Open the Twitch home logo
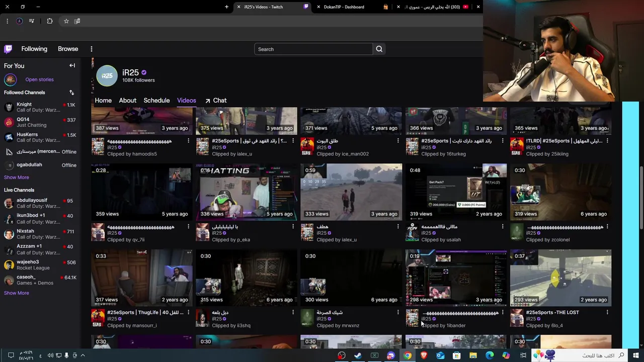The width and height of the screenshot is (644, 362). click(8, 49)
